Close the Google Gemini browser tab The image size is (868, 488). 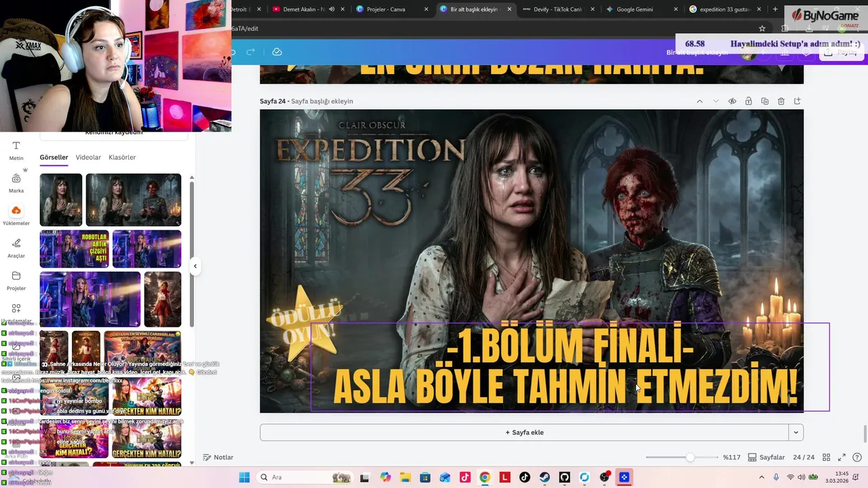[x=676, y=9]
